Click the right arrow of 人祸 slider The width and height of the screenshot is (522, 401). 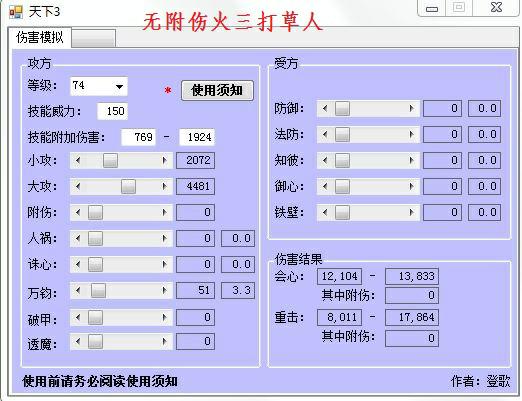point(165,238)
